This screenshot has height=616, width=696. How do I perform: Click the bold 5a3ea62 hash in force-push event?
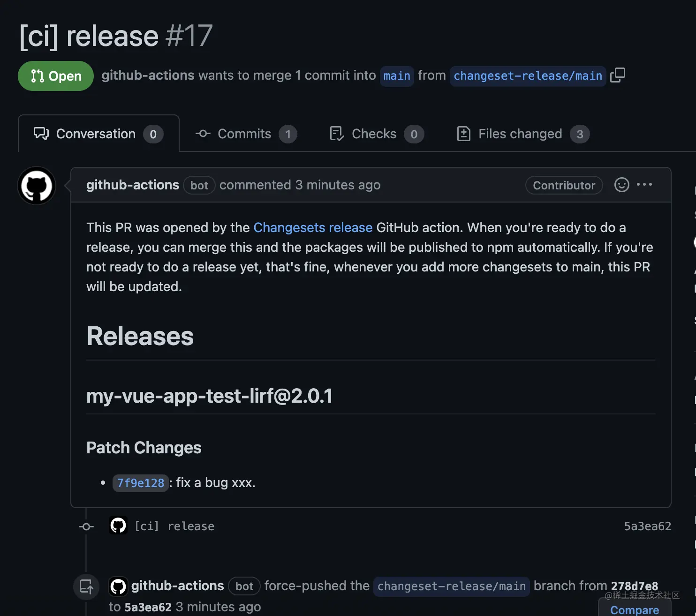tap(148, 607)
